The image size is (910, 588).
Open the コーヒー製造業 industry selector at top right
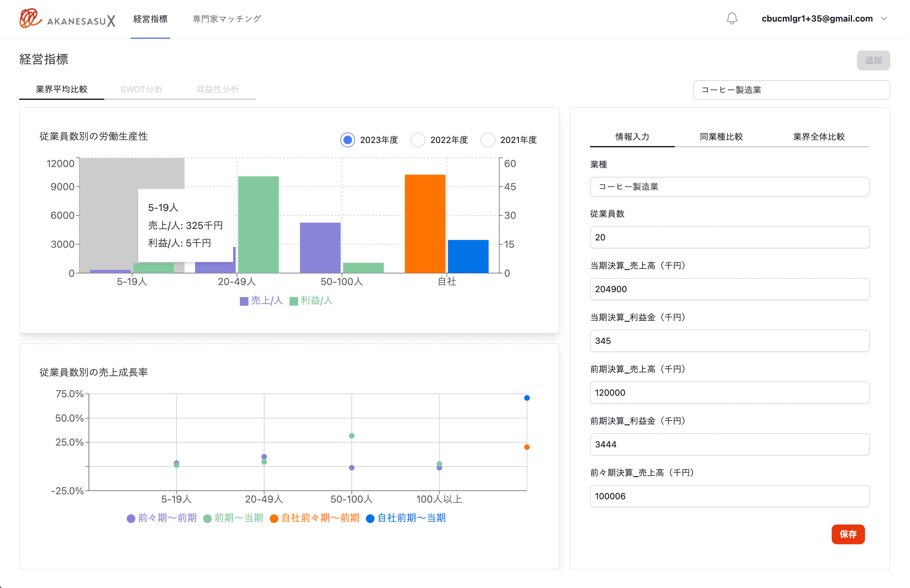click(791, 90)
